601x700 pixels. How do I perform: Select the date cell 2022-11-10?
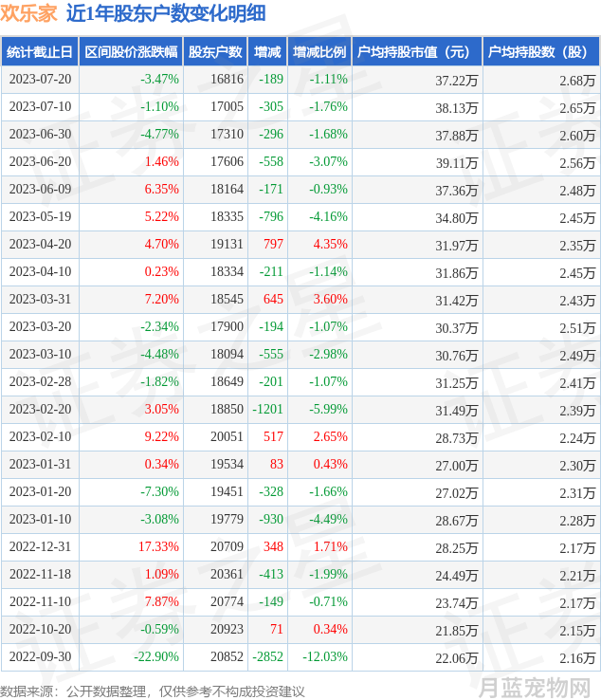[x=40, y=601]
